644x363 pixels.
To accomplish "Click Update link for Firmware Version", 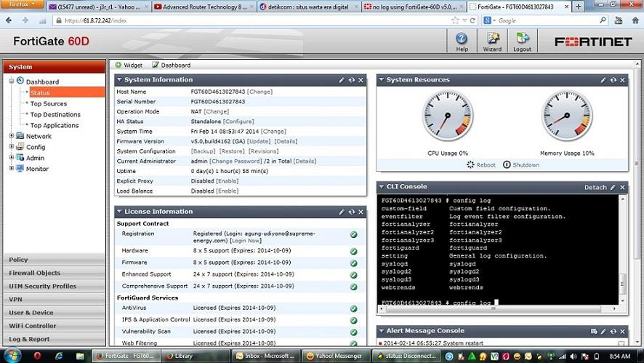I will click(259, 141).
